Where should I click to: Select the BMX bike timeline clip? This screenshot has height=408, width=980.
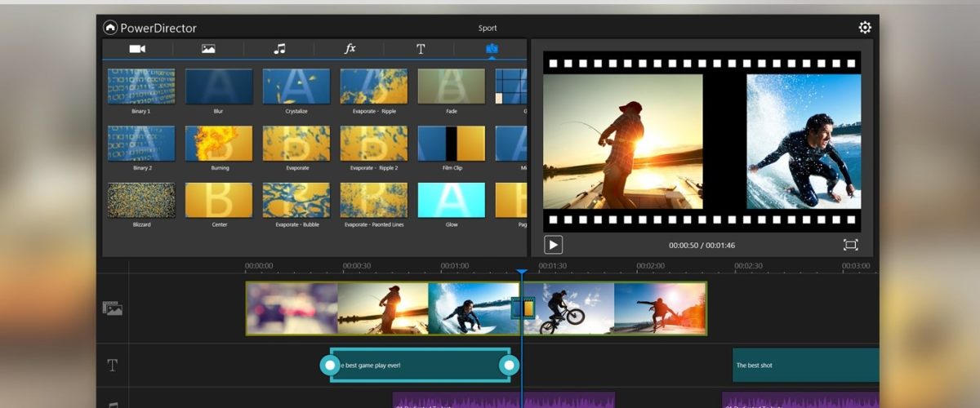[x=569, y=308]
